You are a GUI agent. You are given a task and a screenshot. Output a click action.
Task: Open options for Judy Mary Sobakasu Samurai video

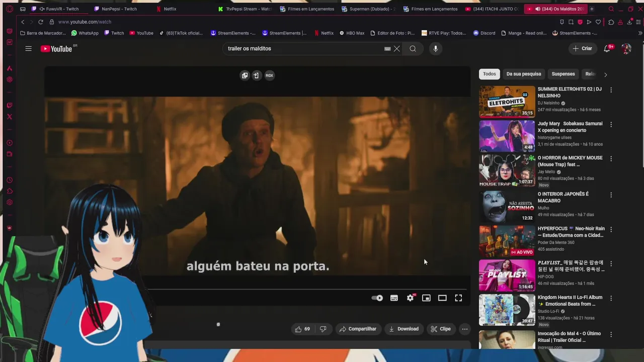[x=611, y=124]
